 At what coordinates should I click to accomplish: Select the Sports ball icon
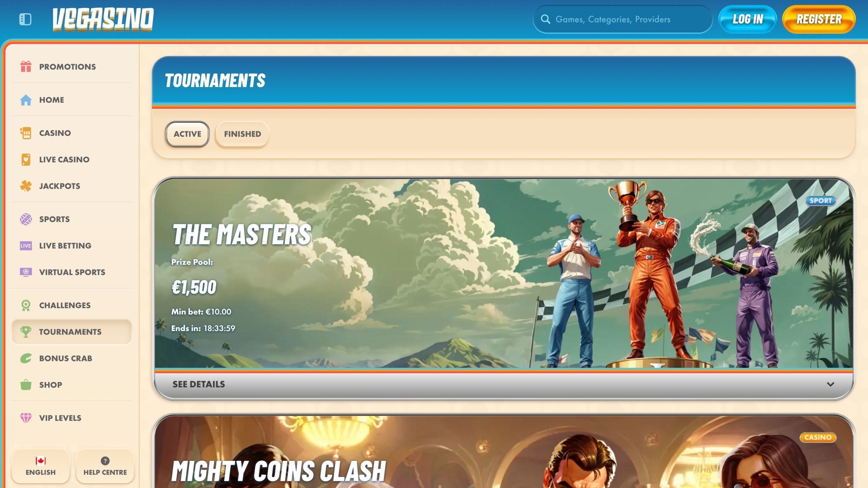coord(25,219)
